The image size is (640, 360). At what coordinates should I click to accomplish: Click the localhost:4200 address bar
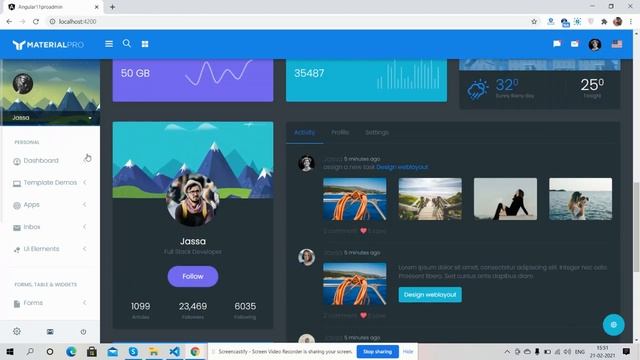[x=286, y=22]
